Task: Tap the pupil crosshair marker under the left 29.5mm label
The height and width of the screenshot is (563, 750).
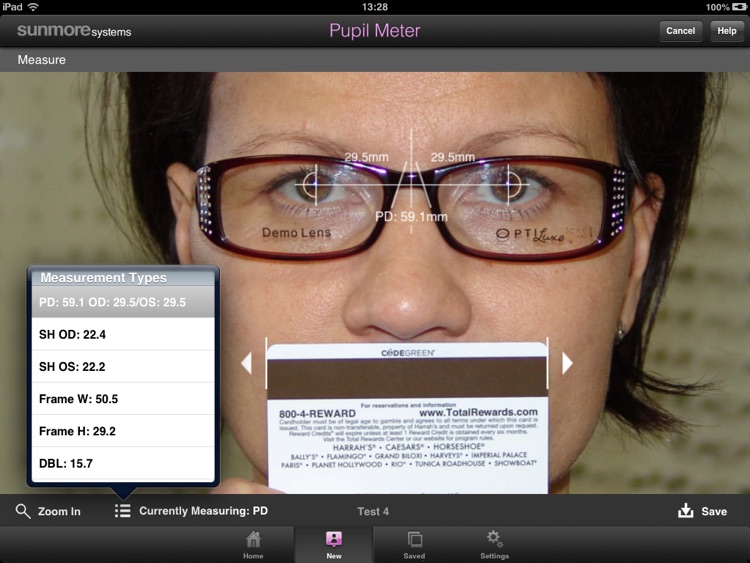Action: point(316,185)
